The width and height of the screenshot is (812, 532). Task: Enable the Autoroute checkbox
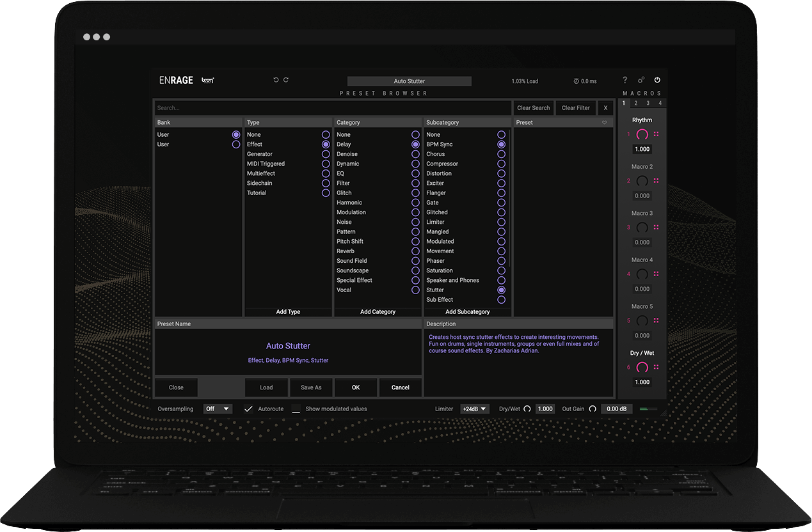pyautogui.click(x=249, y=409)
